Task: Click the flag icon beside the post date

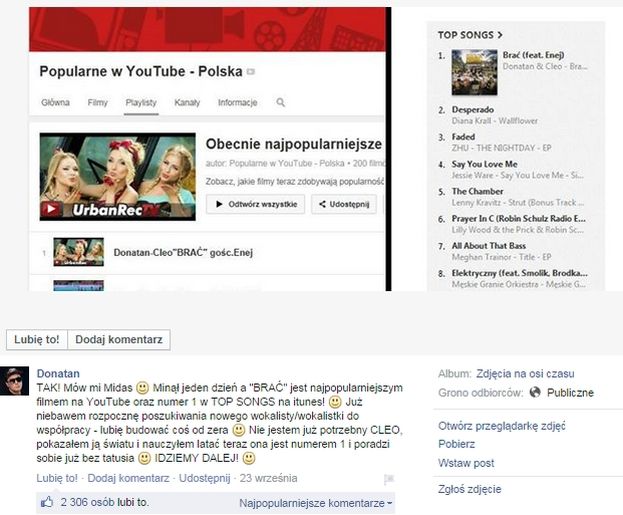Action: [389, 479]
